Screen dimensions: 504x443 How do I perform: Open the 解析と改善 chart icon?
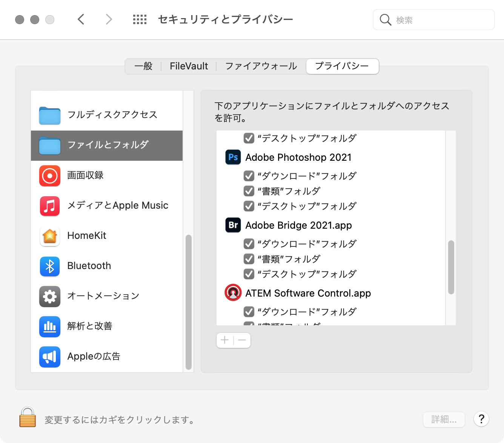[x=50, y=327]
